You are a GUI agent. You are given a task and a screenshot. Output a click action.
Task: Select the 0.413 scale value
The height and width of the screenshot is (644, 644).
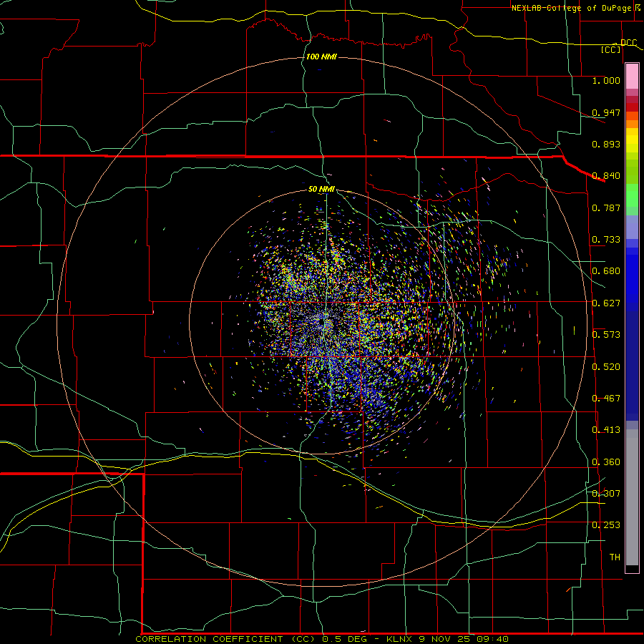pos(606,430)
